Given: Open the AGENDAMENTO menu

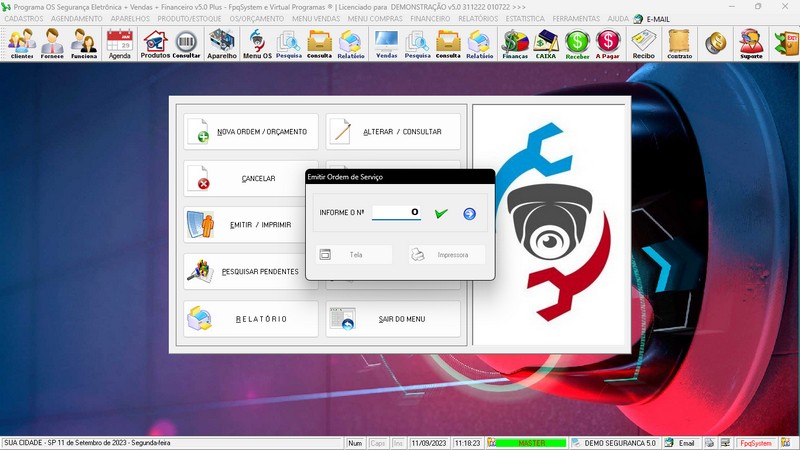Looking at the screenshot, I should [x=77, y=18].
